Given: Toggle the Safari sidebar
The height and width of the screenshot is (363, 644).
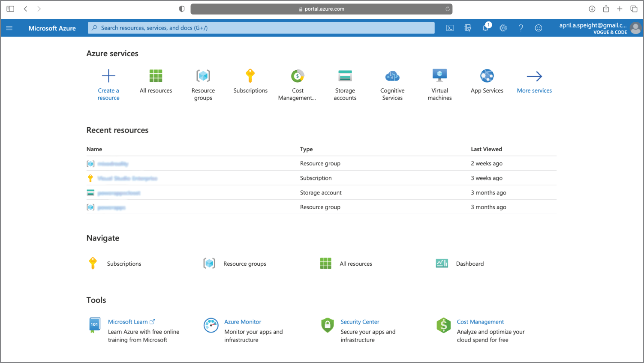Looking at the screenshot, I should click(x=10, y=9).
